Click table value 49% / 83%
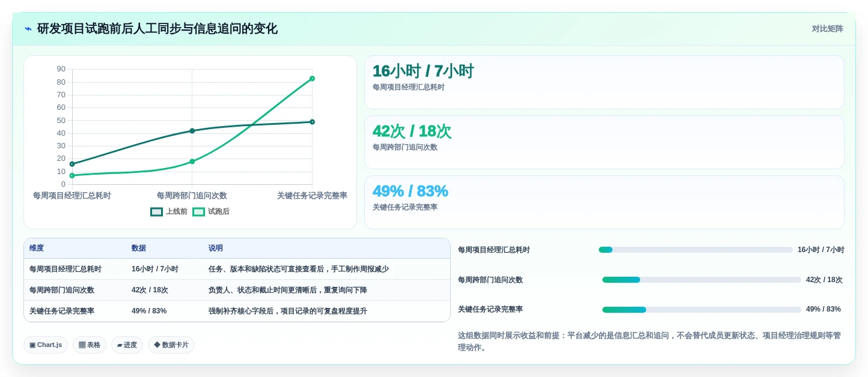This screenshot has height=377, width=868. [x=149, y=311]
